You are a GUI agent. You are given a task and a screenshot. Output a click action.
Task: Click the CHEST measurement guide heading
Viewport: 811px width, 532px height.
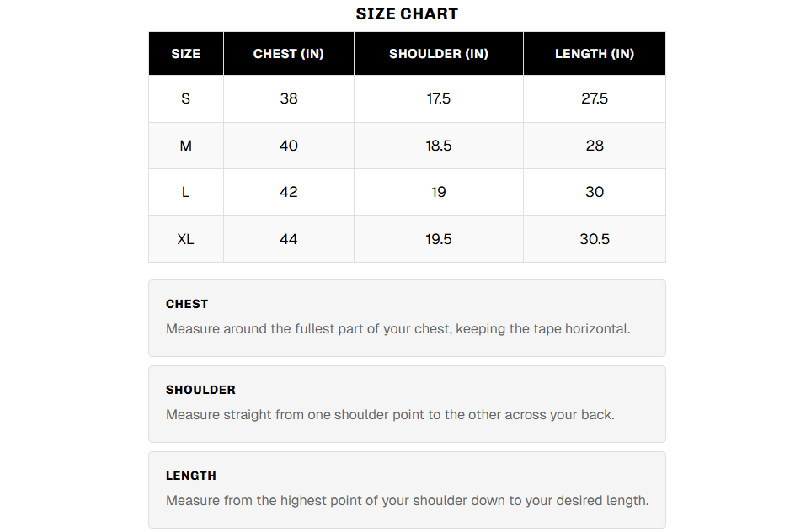[x=187, y=304]
